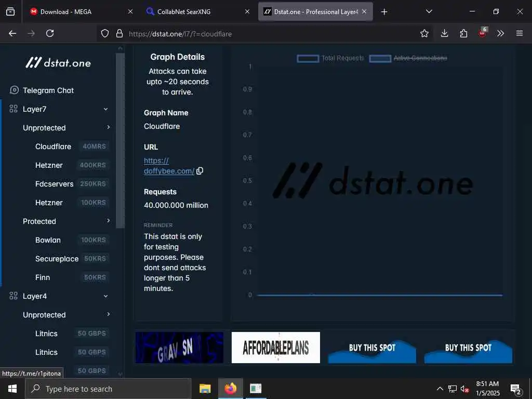Open the doffybee.com URL link

169,166
